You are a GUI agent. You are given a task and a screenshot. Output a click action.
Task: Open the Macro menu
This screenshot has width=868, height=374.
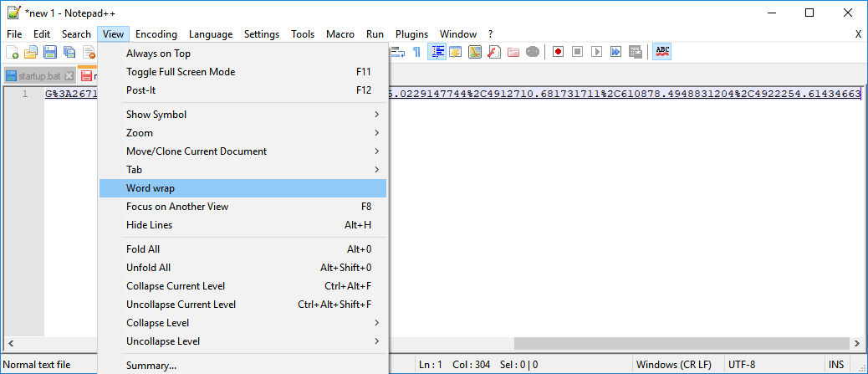coord(340,34)
